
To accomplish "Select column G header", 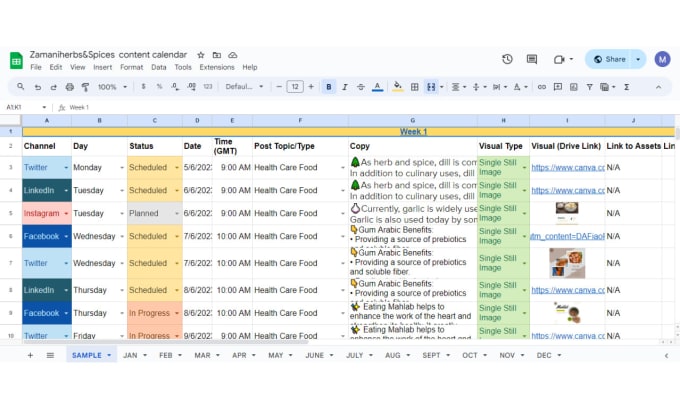I will pyautogui.click(x=412, y=121).
